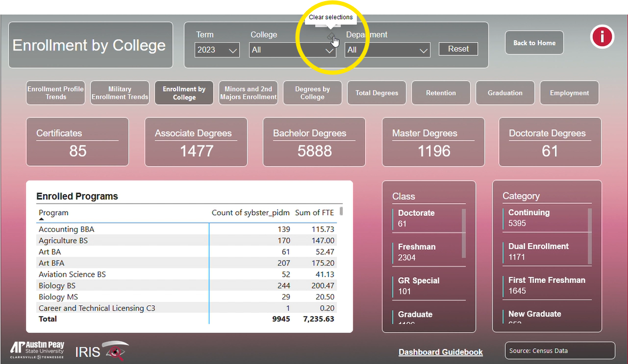Open the Term 2023 dropdown
Viewport: 628px width, 364px height.
point(218,50)
